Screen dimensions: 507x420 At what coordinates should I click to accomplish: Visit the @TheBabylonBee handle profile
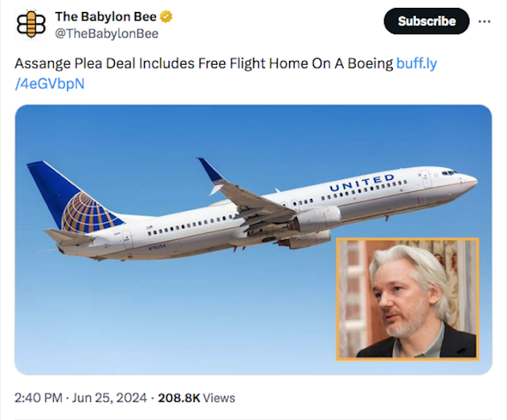point(107,33)
